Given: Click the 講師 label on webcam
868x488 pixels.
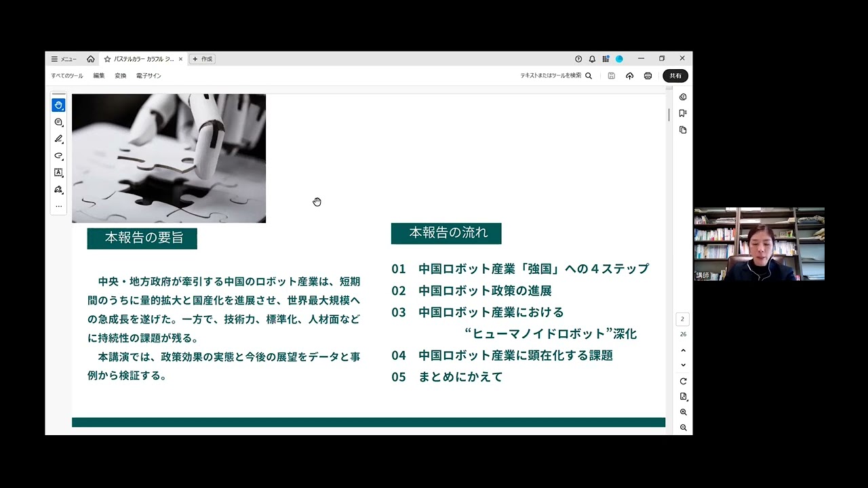Looking at the screenshot, I should coord(703,276).
